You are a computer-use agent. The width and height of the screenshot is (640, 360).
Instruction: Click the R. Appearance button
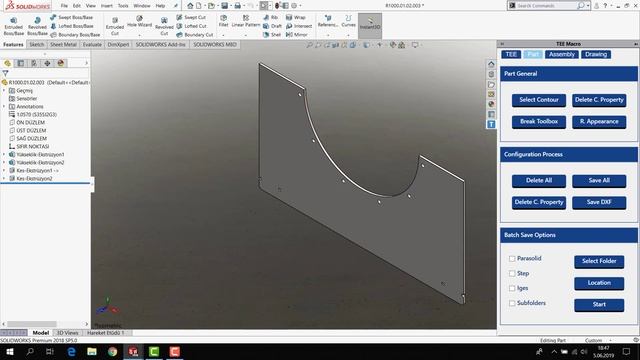[x=599, y=122]
